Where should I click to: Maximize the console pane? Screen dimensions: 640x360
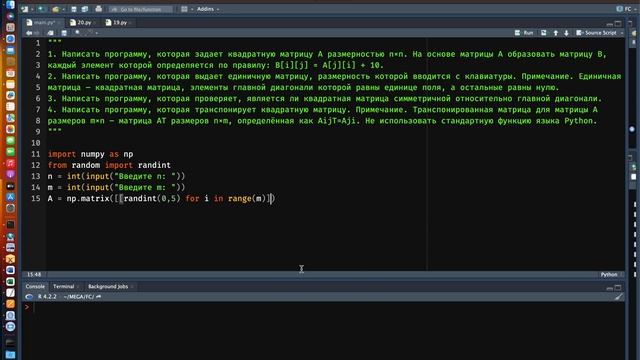[x=618, y=287]
